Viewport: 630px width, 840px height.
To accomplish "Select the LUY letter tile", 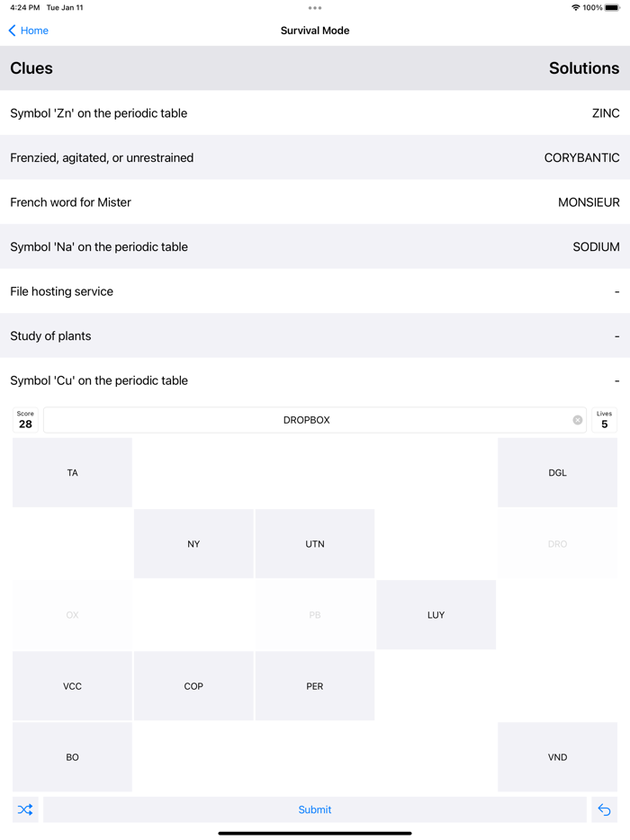I will [x=436, y=614].
